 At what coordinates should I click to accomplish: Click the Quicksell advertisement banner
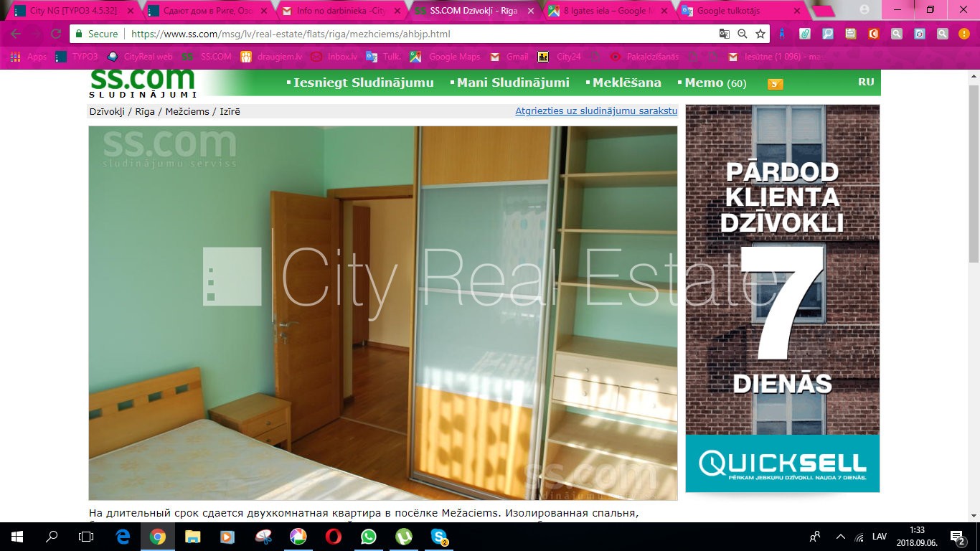pyautogui.click(x=782, y=298)
